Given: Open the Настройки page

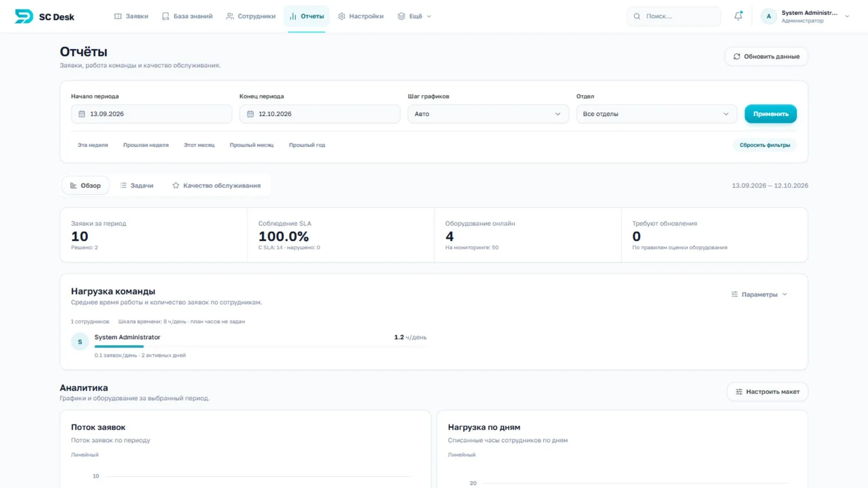Looking at the screenshot, I should click(x=361, y=16).
